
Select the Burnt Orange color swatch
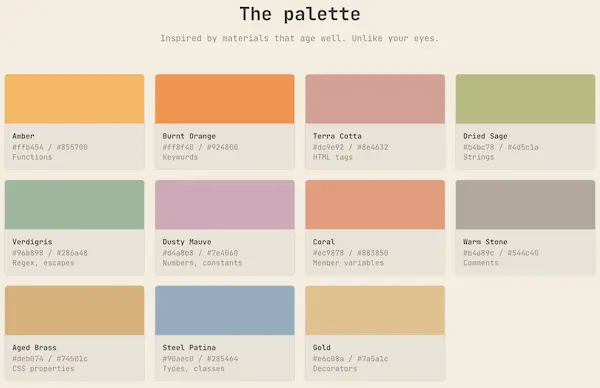pyautogui.click(x=225, y=99)
